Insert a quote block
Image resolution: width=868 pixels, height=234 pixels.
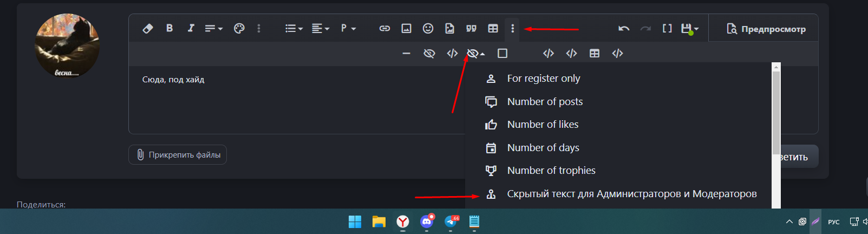coord(471,29)
